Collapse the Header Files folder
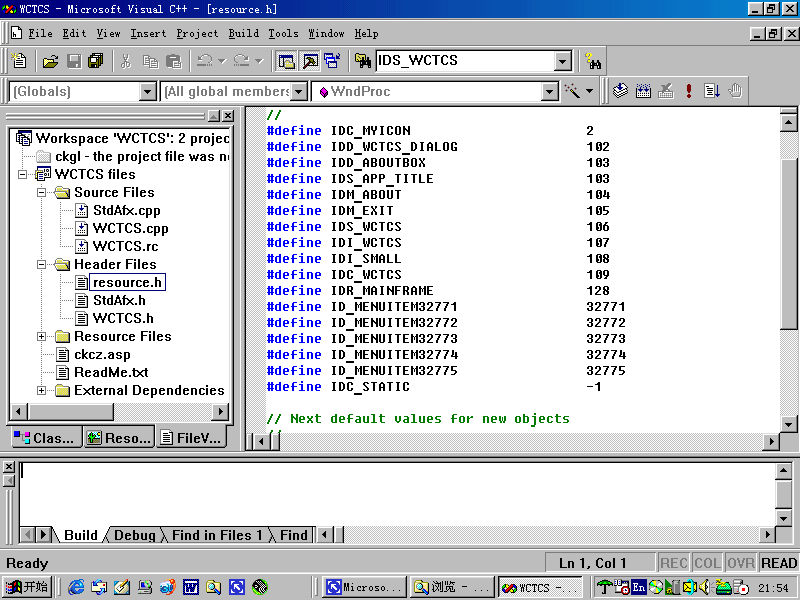Screen dimensions: 800x600 (x=42, y=264)
